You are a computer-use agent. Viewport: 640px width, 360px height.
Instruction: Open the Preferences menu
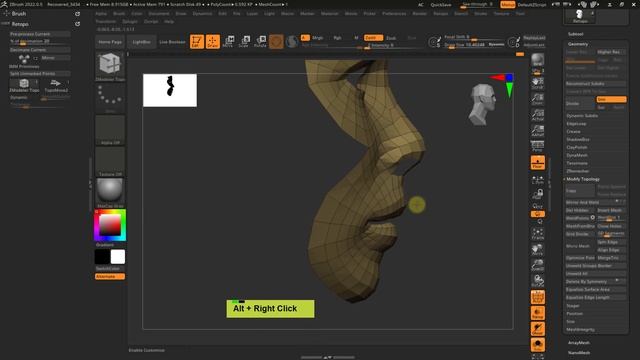pyautogui.click(x=394, y=13)
